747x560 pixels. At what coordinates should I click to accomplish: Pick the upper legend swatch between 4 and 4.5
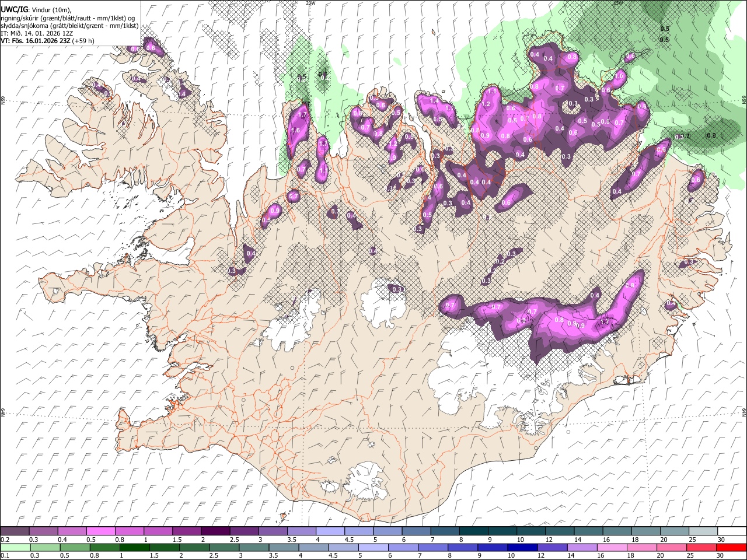330,531
